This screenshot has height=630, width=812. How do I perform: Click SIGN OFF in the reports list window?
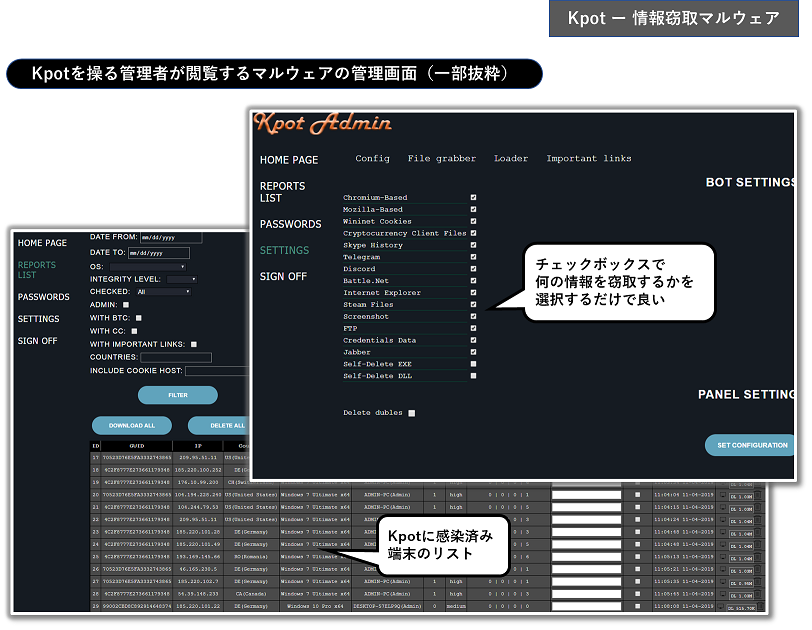[x=37, y=341]
